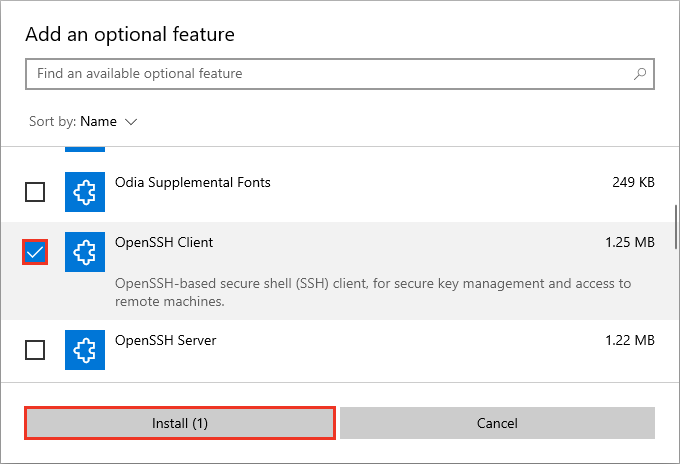Click the 1.22 MB size of OpenSSH Server
Image resolution: width=680 pixels, height=464 pixels.
[x=629, y=341]
